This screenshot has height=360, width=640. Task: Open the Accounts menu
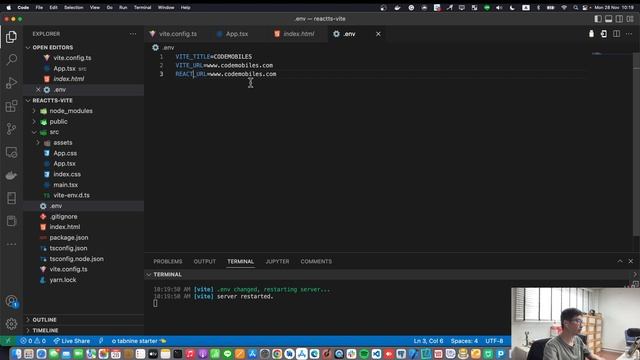tap(11, 302)
